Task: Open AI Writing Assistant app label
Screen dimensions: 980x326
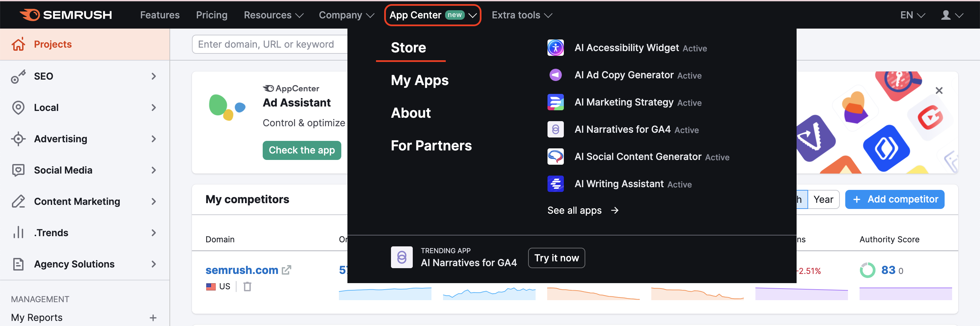Action: click(619, 184)
